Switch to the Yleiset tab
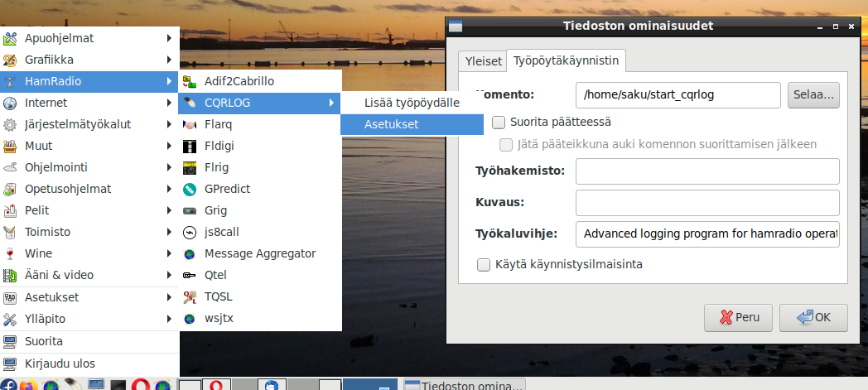The width and height of the screenshot is (868, 390). pyautogui.click(x=483, y=61)
